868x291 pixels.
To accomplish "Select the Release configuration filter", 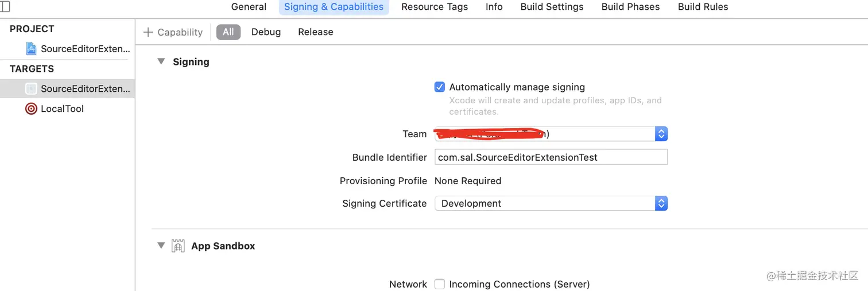I will click(x=315, y=32).
